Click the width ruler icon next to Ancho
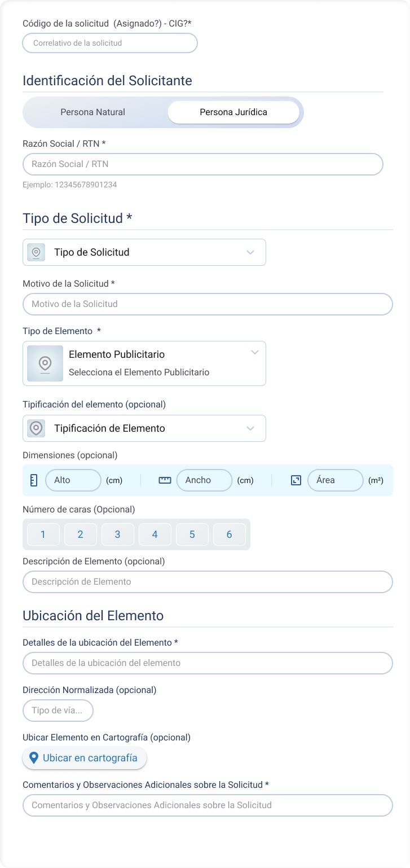The image size is (410, 868). [165, 480]
